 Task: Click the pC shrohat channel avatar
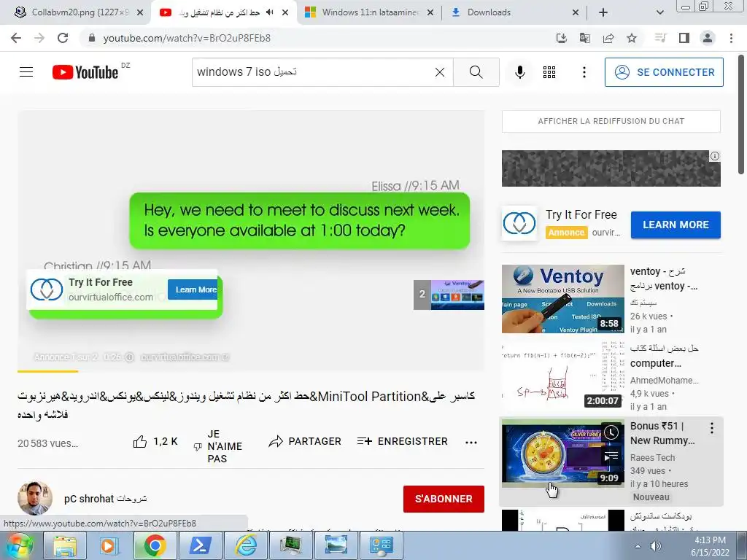tap(35, 498)
